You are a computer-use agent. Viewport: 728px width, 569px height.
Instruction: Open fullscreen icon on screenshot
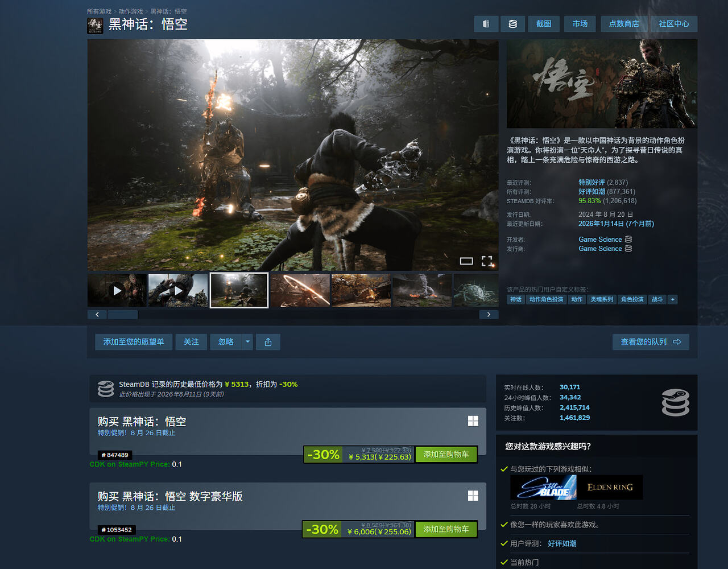[x=487, y=261]
